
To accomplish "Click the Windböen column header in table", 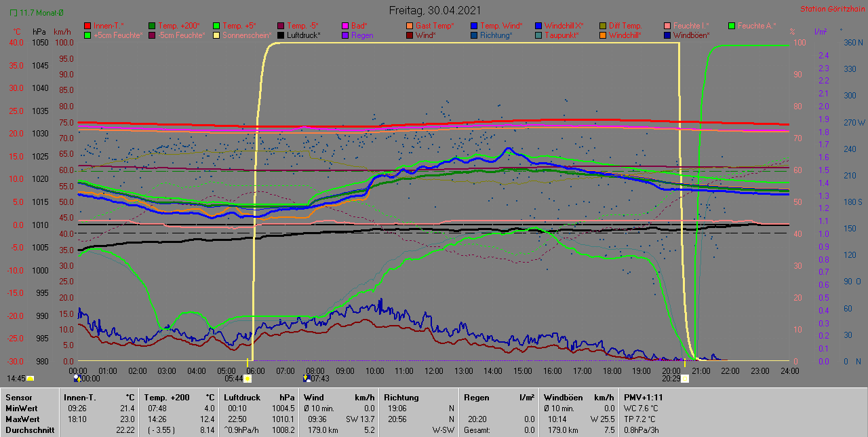I will (x=563, y=397).
